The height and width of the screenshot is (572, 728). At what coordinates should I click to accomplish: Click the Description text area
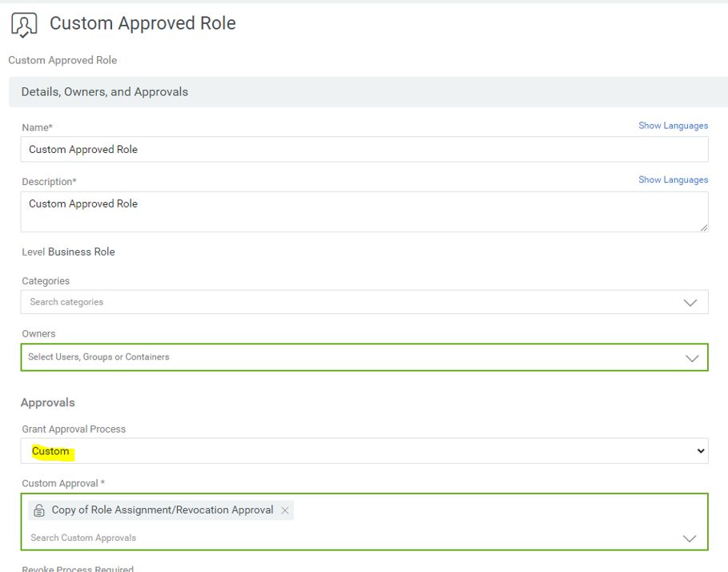(x=364, y=211)
